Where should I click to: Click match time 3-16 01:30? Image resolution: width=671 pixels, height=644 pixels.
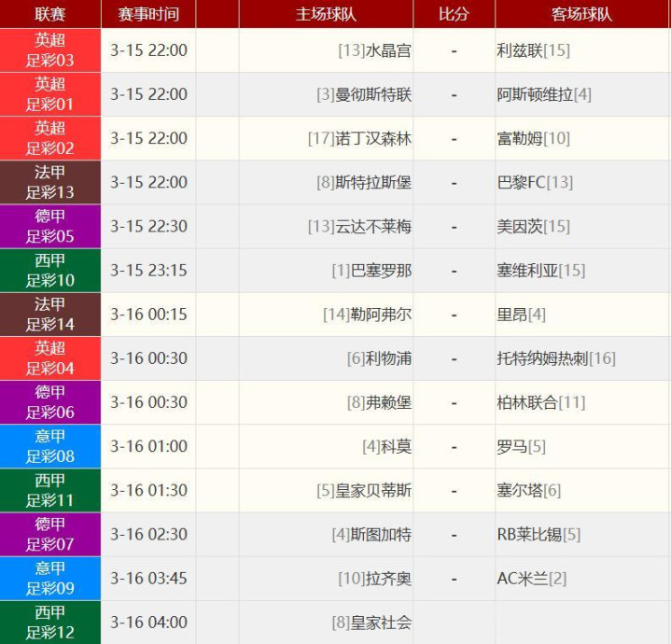(149, 490)
